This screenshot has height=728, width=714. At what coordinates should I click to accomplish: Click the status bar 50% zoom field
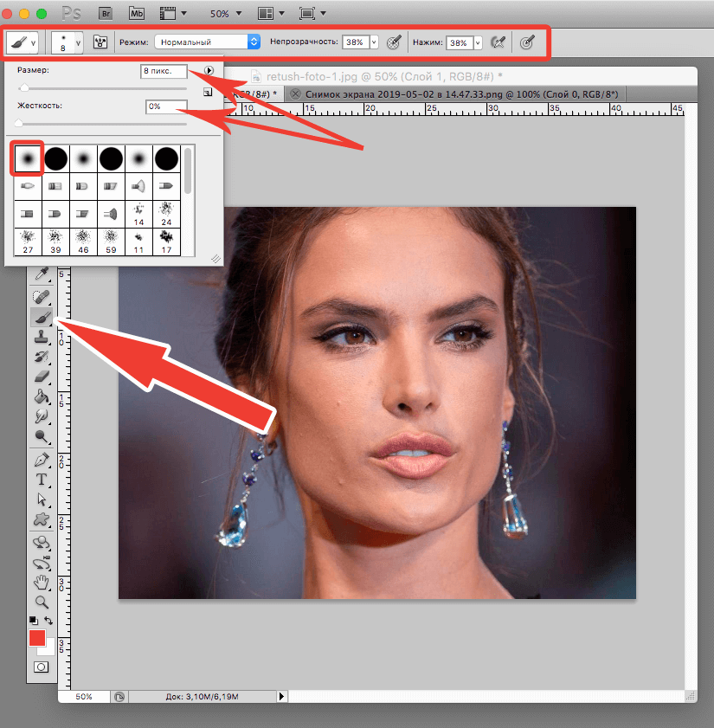click(84, 697)
